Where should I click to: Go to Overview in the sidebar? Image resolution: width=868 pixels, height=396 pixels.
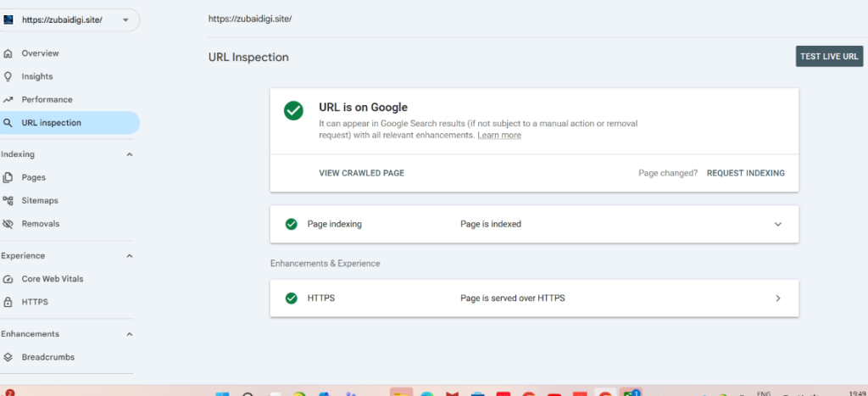click(x=40, y=53)
